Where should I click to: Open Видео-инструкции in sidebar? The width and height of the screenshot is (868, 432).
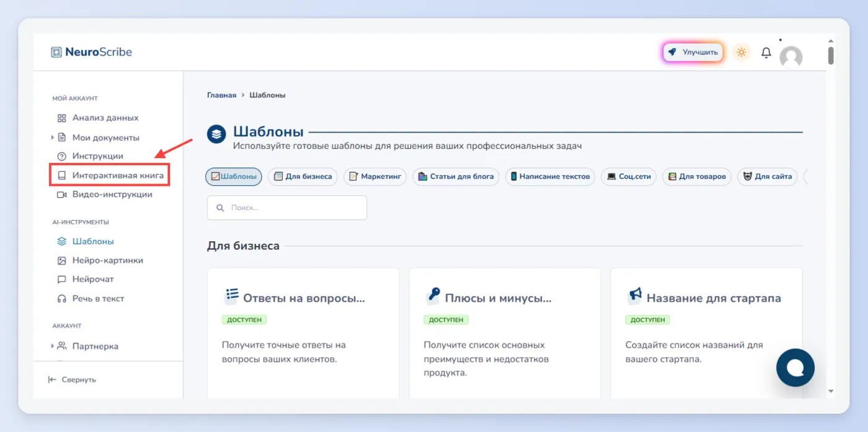click(112, 195)
